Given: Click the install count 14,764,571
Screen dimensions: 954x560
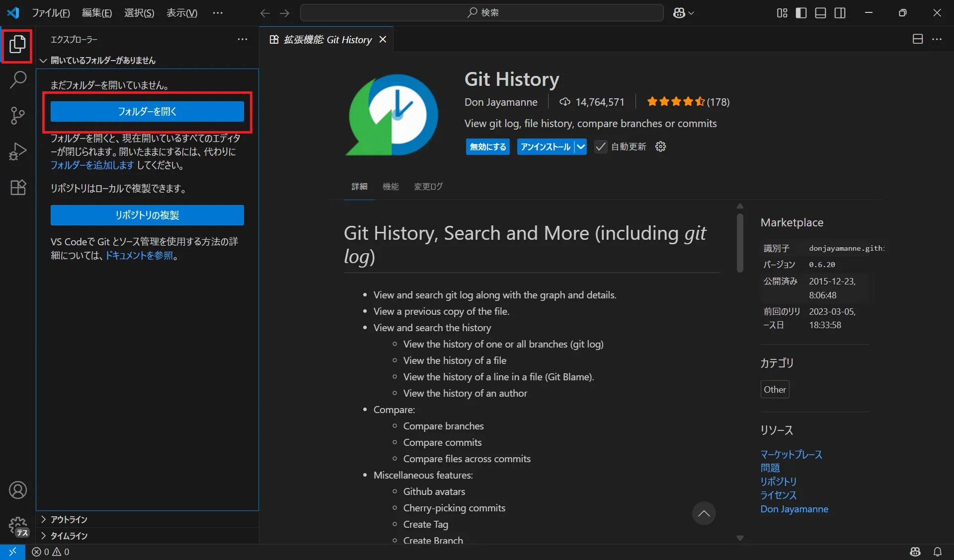Looking at the screenshot, I should point(592,102).
